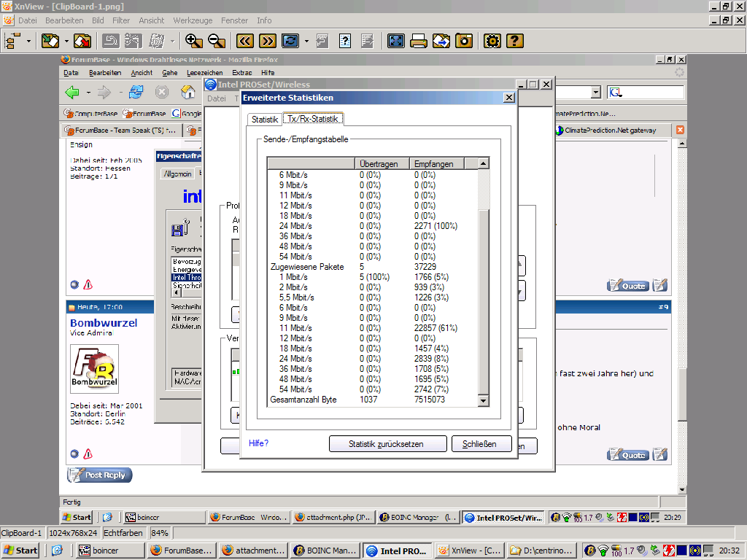Click the 84% zoom status bar entry
The image size is (747, 560).
[160, 533]
